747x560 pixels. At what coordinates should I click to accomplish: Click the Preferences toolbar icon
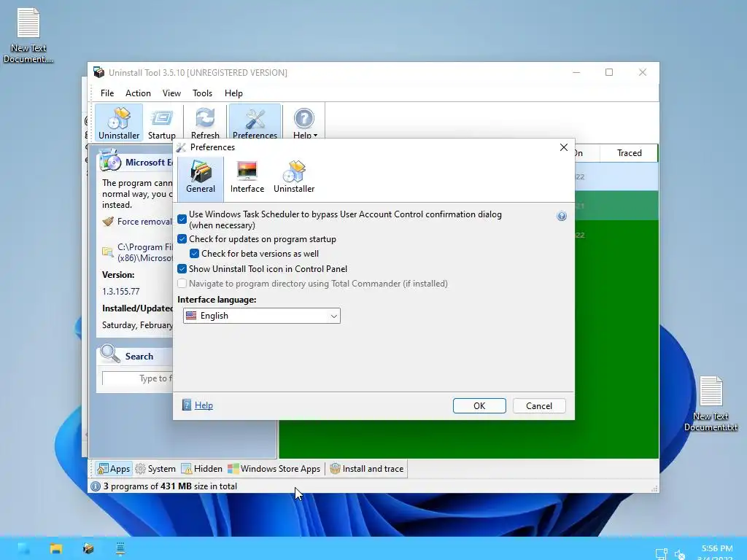pyautogui.click(x=255, y=123)
